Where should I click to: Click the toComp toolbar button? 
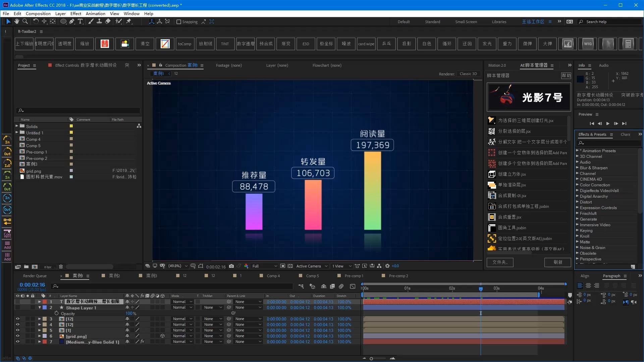185,44
